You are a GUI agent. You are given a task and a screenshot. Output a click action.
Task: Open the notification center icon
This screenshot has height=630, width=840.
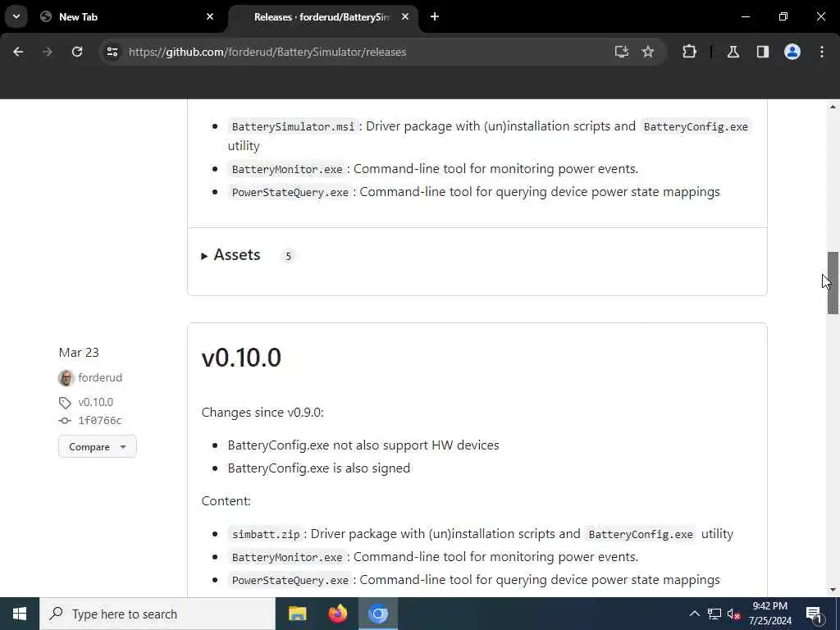tap(815, 614)
